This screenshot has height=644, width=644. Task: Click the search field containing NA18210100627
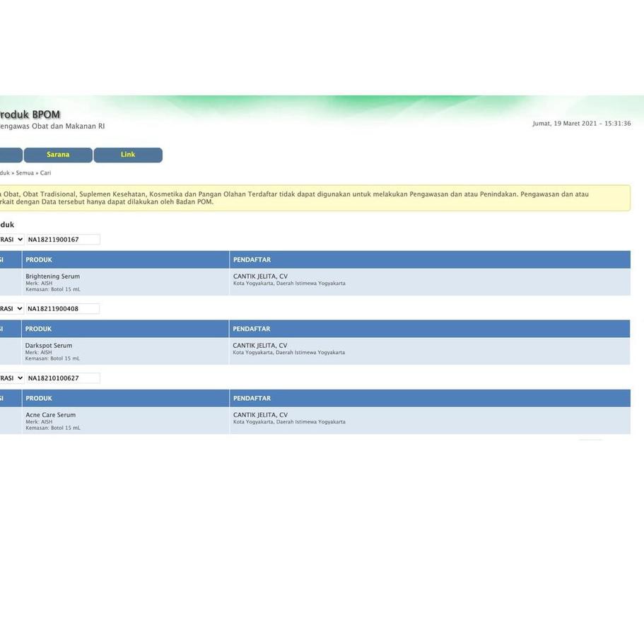tap(63, 378)
